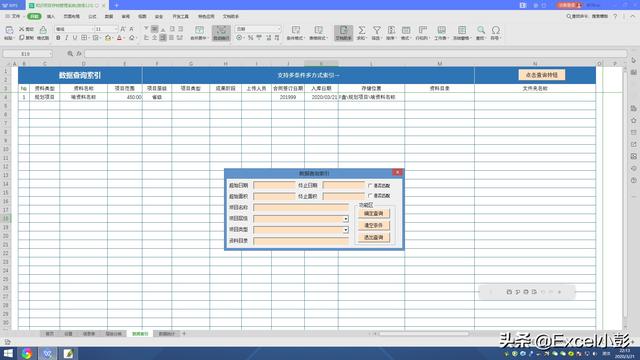
Task: Click the Find magnifier icon in ribbon
Action: (x=481, y=30)
